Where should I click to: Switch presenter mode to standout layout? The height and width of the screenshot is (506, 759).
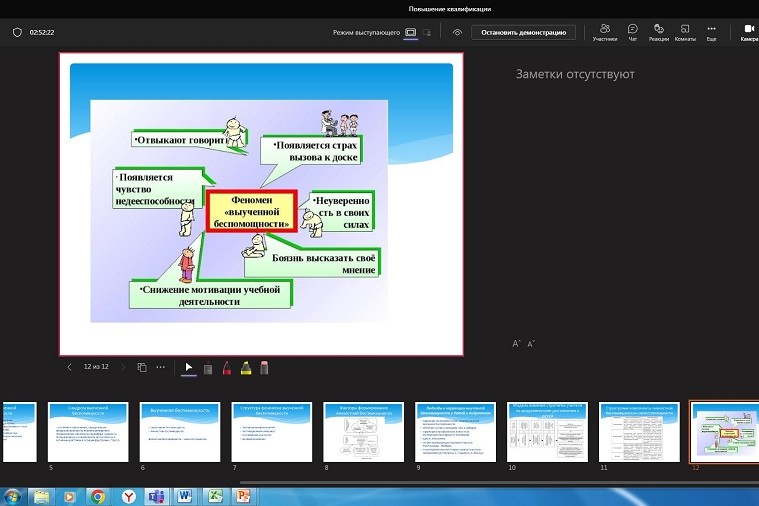click(x=427, y=32)
